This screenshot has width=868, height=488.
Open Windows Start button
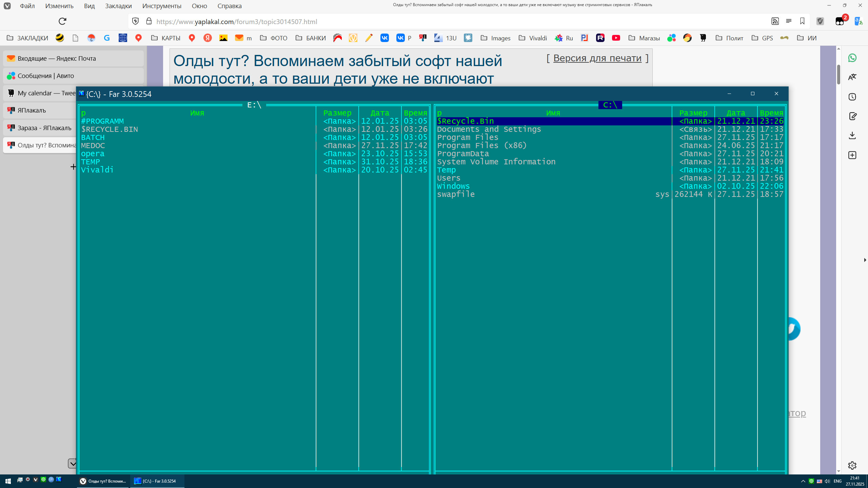click(8, 481)
